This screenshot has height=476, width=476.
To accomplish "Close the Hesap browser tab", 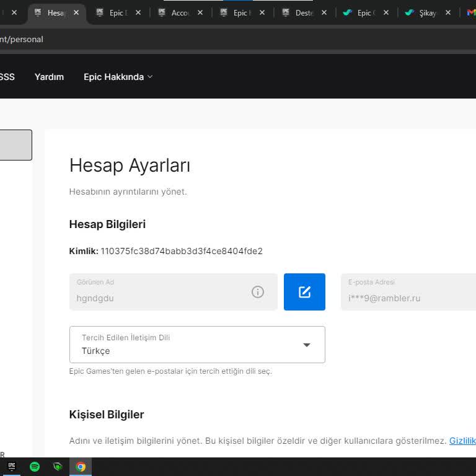I will tap(76, 12).
